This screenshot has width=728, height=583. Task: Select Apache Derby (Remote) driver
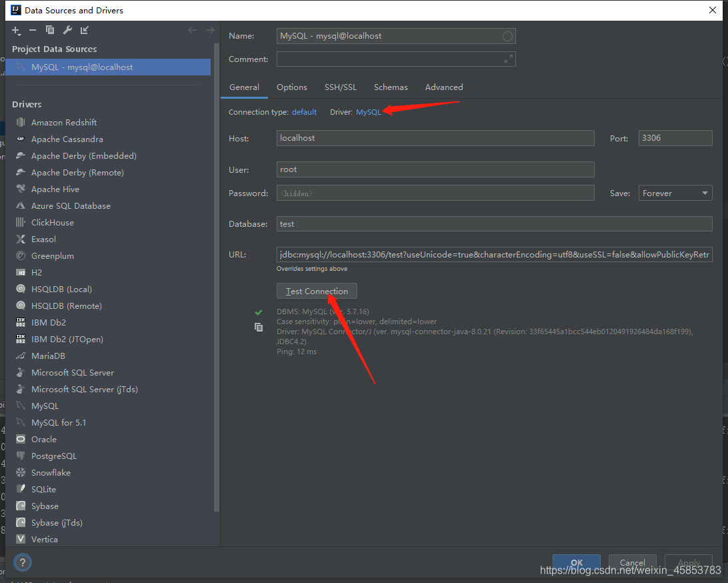77,172
